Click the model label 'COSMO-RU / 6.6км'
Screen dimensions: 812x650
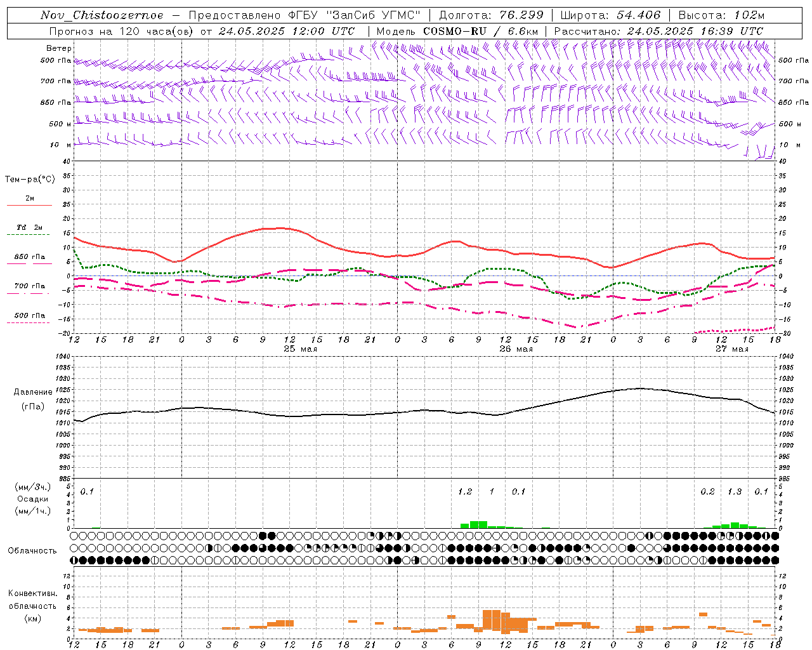pos(481,31)
